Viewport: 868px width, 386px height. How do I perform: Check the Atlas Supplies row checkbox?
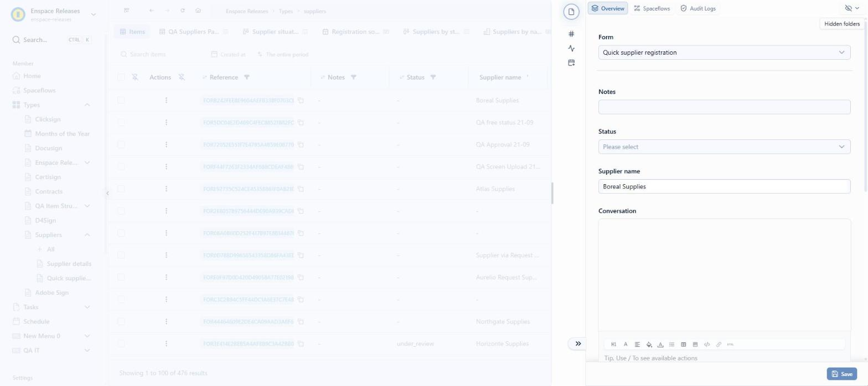click(x=121, y=189)
